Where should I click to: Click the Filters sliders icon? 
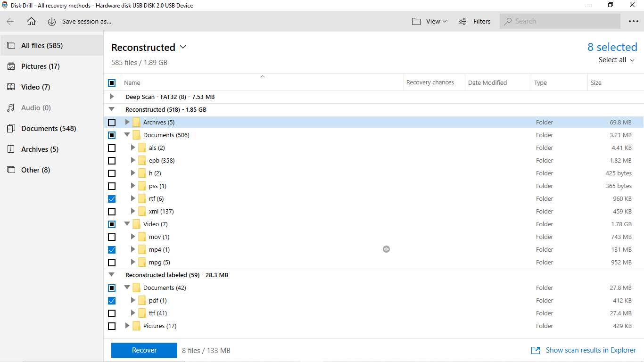click(462, 21)
